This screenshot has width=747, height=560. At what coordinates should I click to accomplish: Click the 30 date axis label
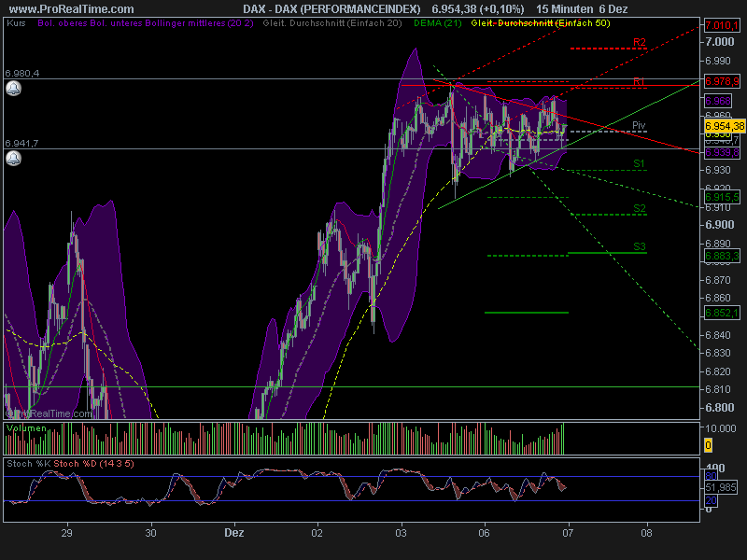click(x=150, y=533)
